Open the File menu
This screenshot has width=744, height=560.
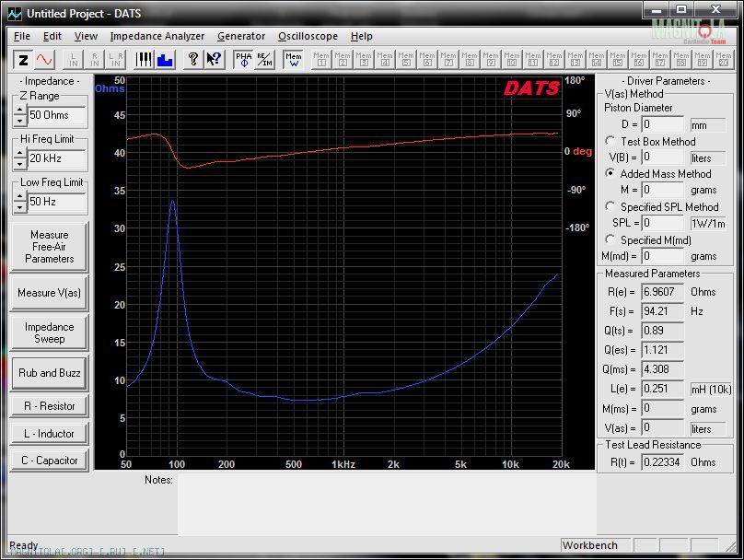(x=22, y=36)
